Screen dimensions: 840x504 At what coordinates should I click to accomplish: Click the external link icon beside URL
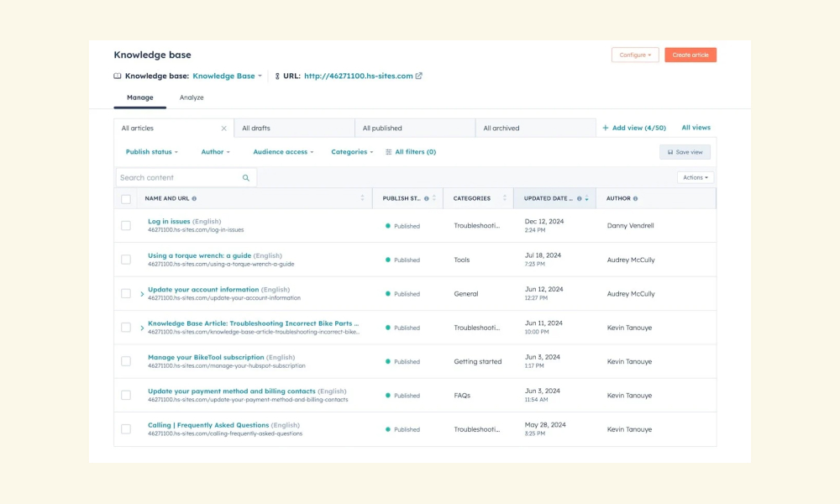419,76
